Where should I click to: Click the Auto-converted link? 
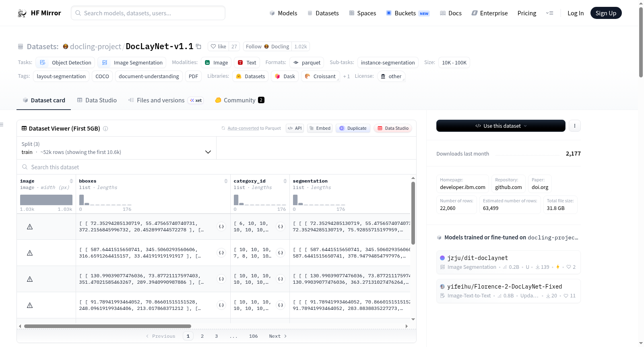pos(243,128)
